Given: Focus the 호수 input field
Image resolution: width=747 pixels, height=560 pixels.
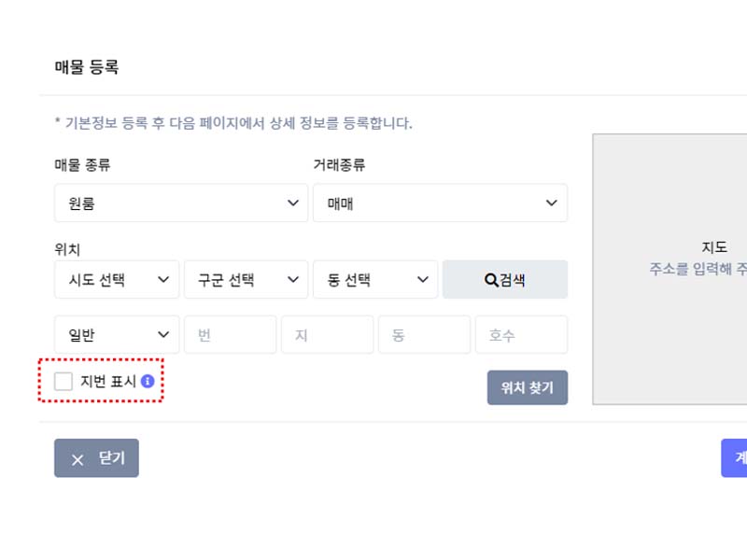Looking at the screenshot, I should [522, 334].
